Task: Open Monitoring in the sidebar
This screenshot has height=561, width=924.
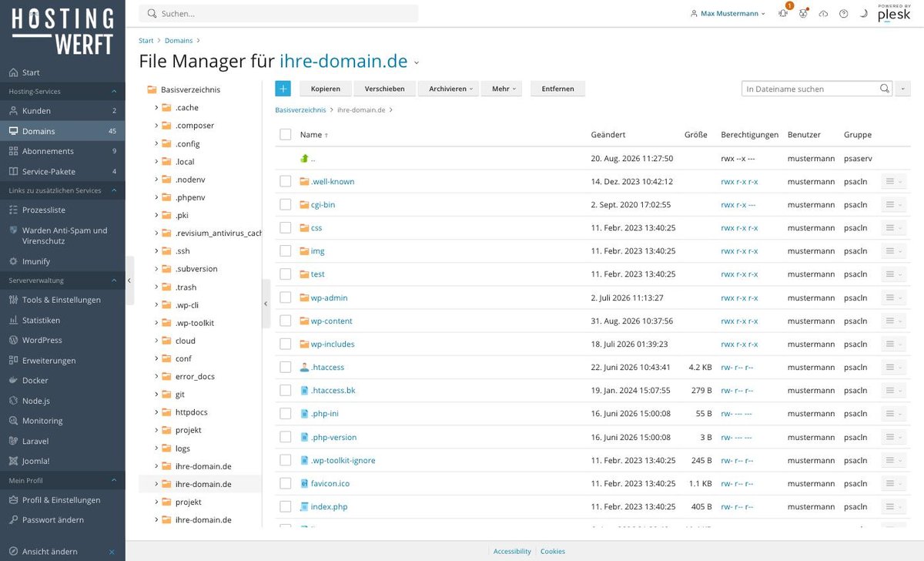Action: coord(62,421)
